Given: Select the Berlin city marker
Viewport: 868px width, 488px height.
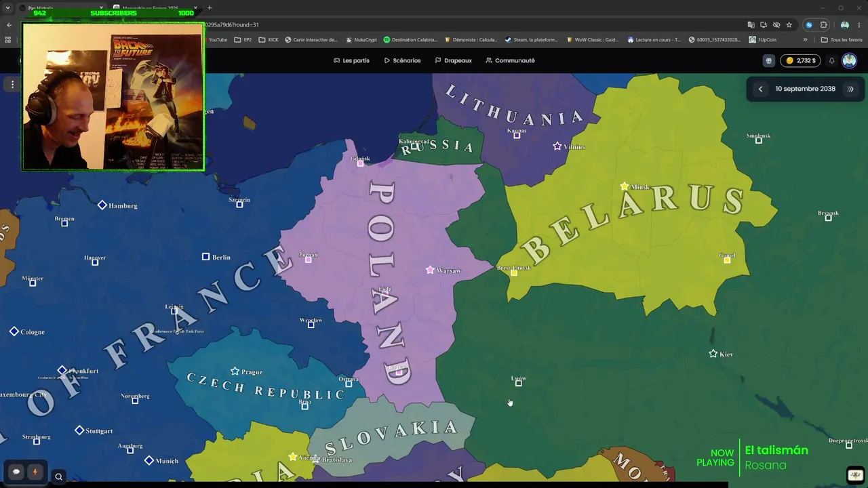Looking at the screenshot, I should tap(205, 257).
